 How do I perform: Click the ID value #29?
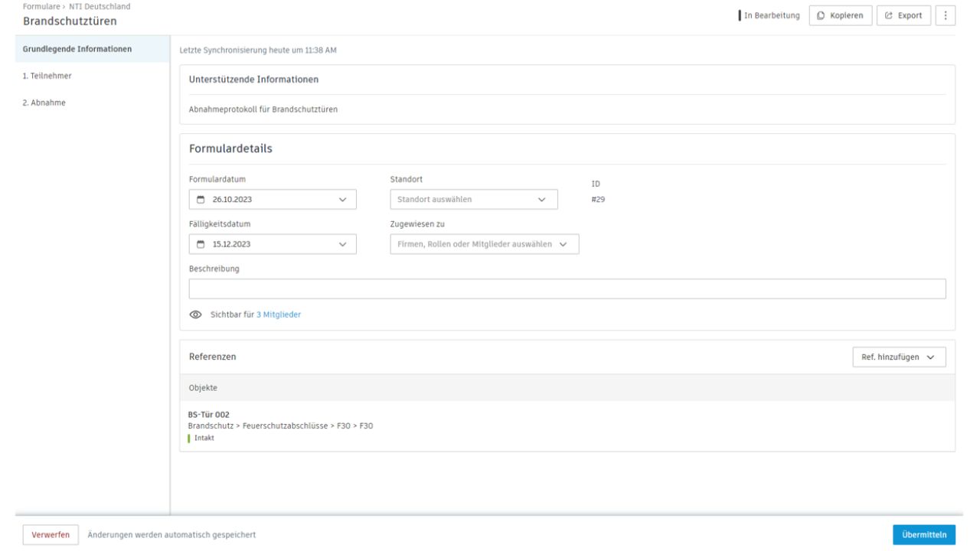598,200
